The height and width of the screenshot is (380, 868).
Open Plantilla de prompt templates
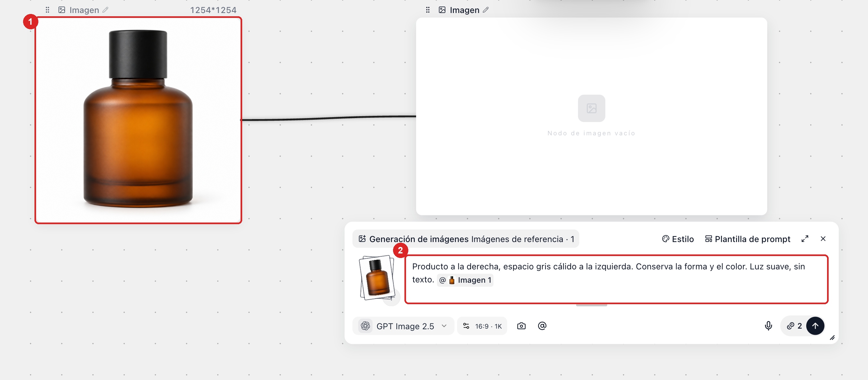(x=747, y=239)
